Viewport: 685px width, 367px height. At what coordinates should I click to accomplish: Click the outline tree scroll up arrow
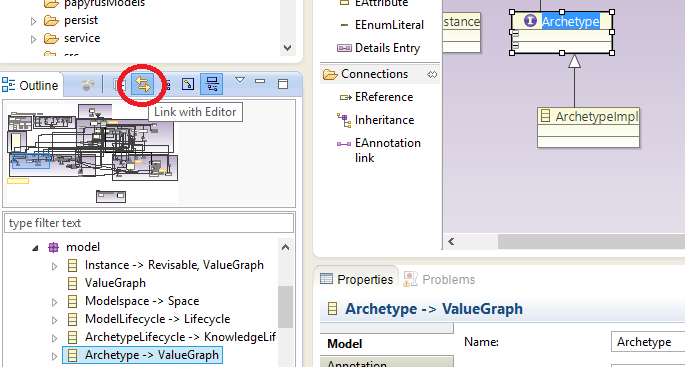(x=285, y=247)
